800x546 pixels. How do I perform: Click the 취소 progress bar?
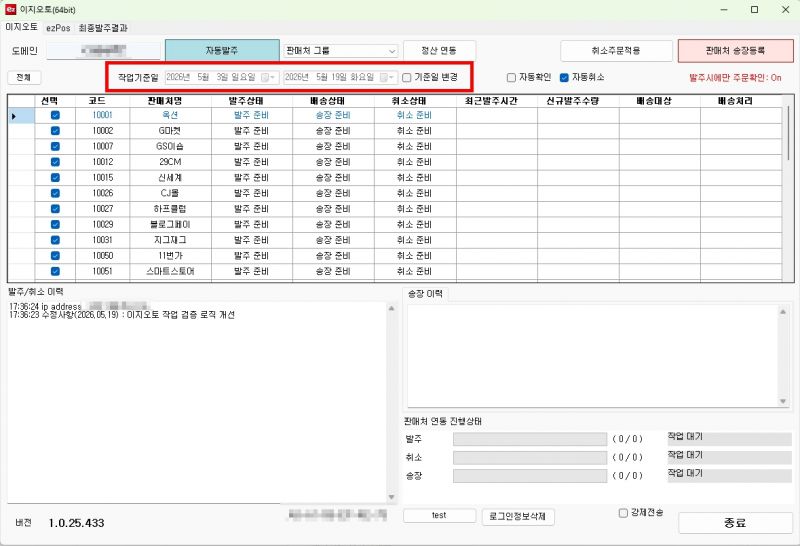point(530,458)
